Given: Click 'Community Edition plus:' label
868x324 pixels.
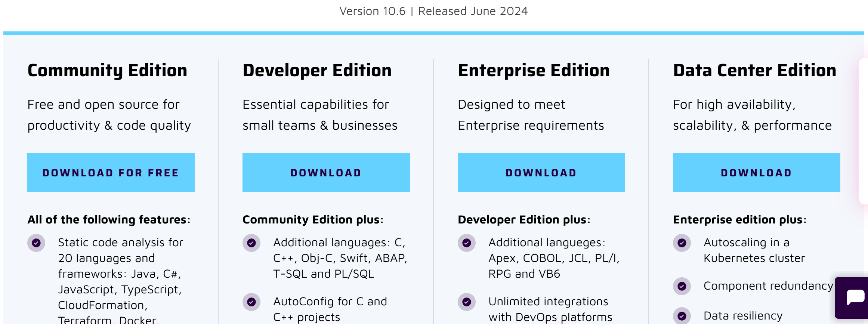Looking at the screenshot, I should tap(313, 220).
